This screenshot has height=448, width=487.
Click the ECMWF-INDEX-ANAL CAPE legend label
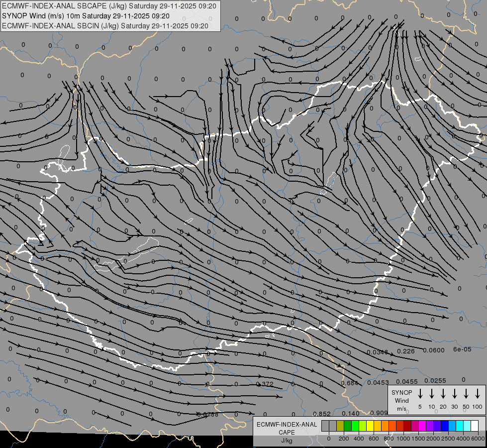pos(287,429)
